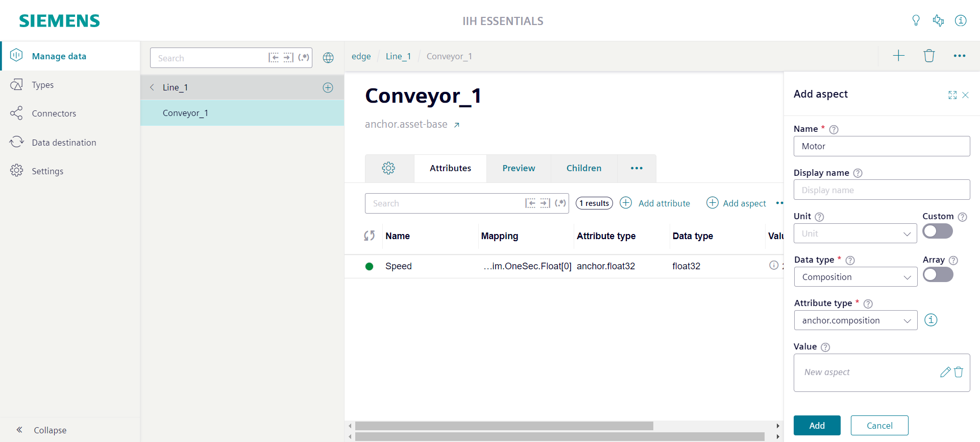The width and height of the screenshot is (980, 442).
Task: Go back using Line_1 chevron arrow
Action: click(152, 87)
